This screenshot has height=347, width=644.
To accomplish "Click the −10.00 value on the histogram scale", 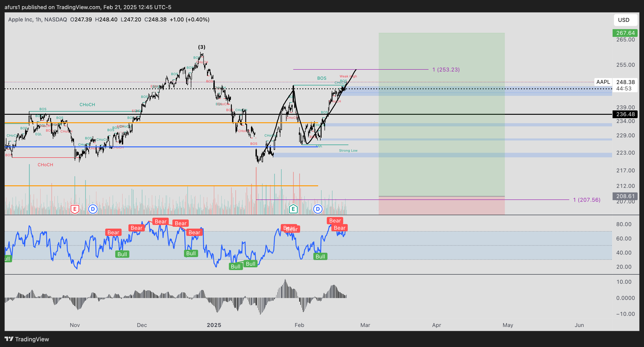I will click(626, 314).
